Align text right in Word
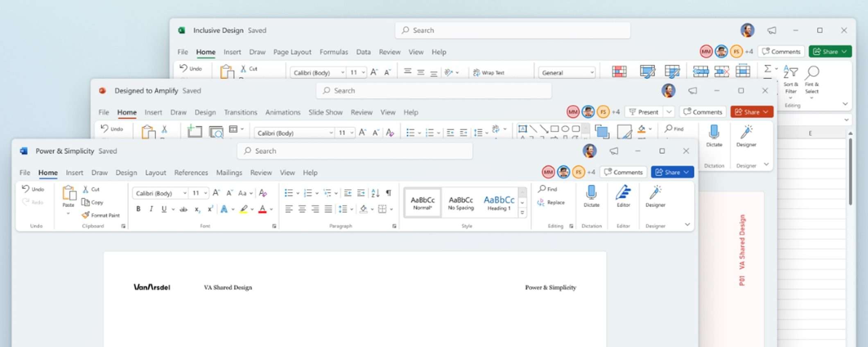Viewport: 868px width, 347px height. click(315, 209)
